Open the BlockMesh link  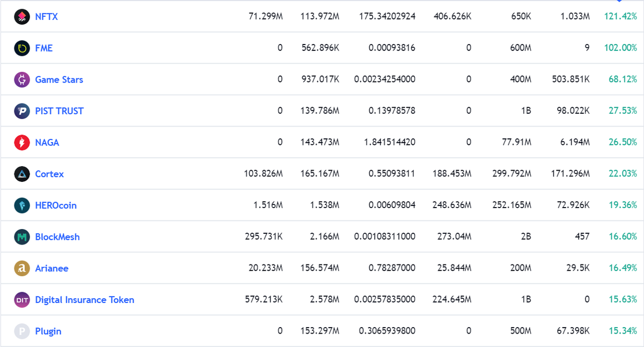pos(57,237)
